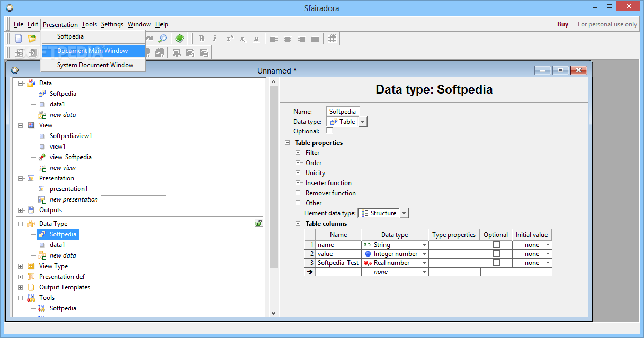This screenshot has width=644, height=338.
Task: Click the scroll down arrow of tree panel
Action: pos(273,313)
